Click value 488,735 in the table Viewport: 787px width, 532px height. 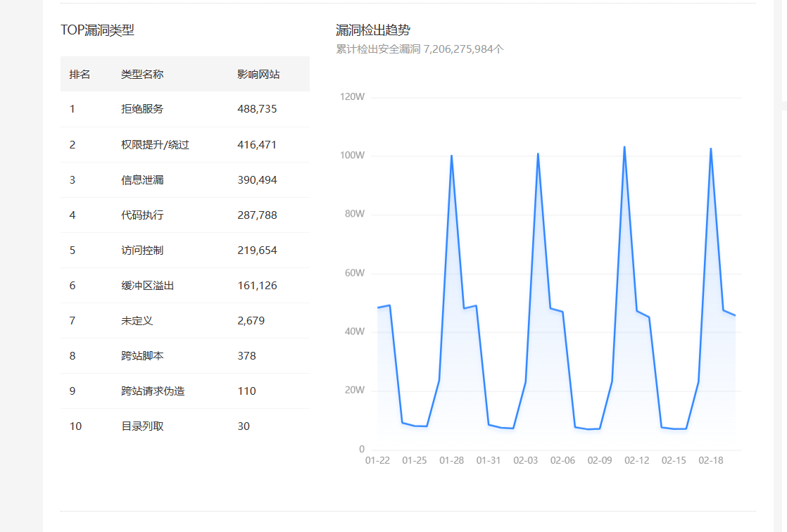pos(257,109)
